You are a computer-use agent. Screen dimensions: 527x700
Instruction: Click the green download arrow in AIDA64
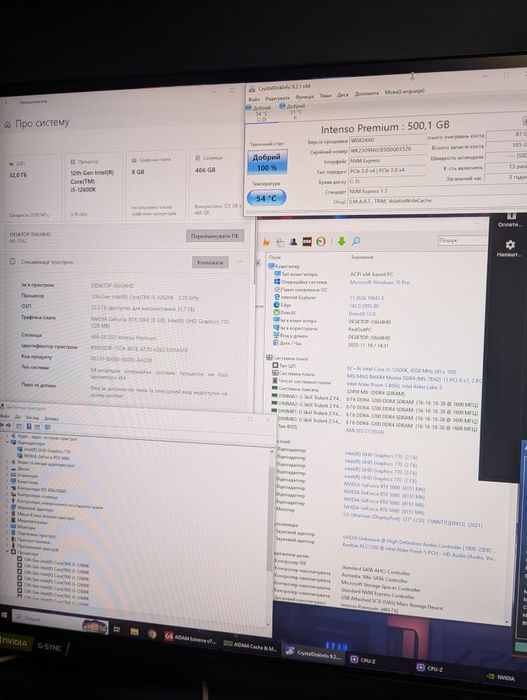[x=342, y=241]
